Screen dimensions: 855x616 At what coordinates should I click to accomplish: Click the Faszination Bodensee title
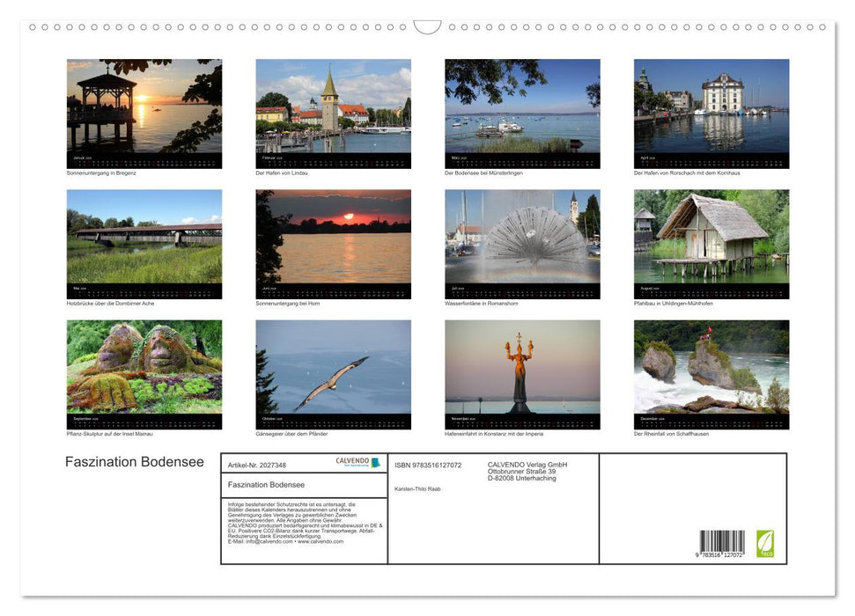coord(133,461)
